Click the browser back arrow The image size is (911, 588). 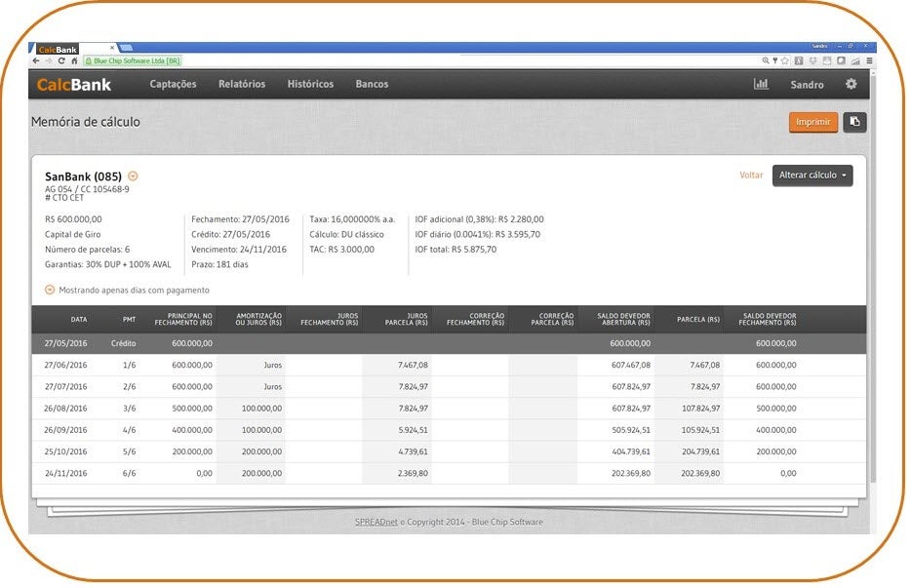tap(36, 60)
